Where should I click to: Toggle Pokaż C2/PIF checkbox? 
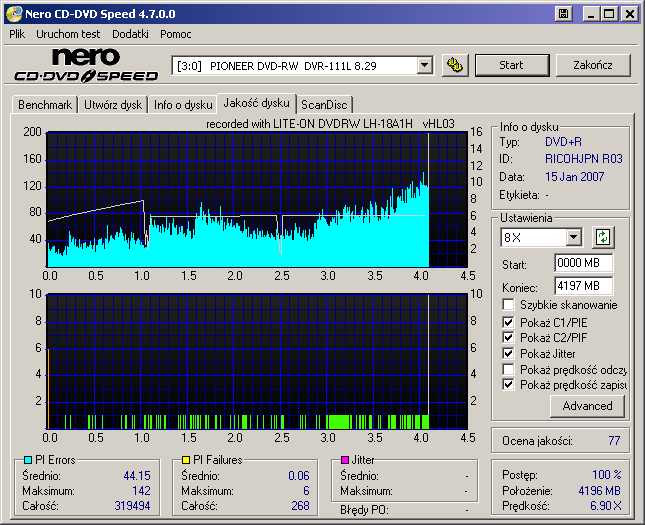click(x=508, y=338)
